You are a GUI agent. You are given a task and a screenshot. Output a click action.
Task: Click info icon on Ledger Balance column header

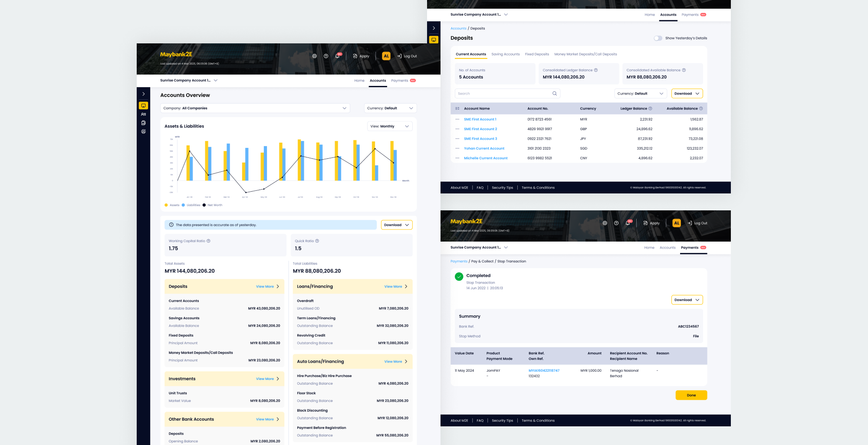point(650,108)
